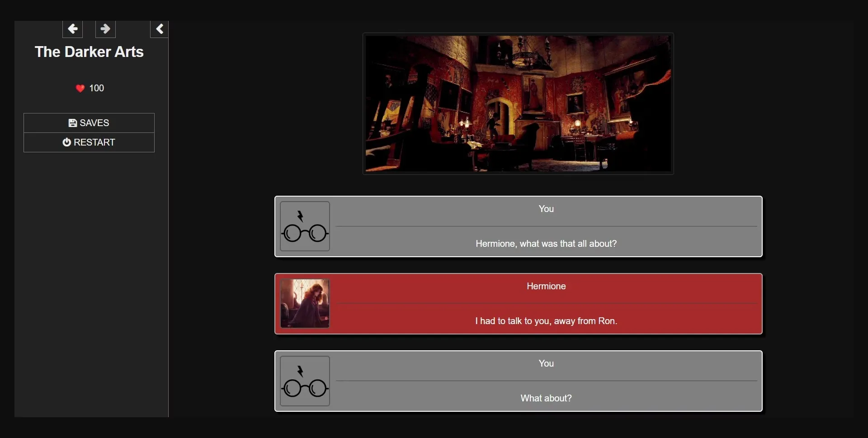Collapse the sidebar with the chevron
This screenshot has width=868, height=438.
(x=159, y=29)
